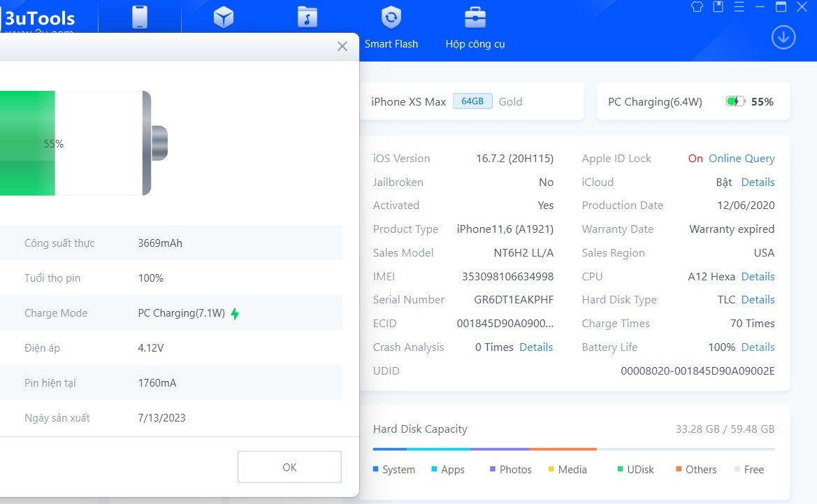Click the "1760mA" current value
The image size is (817, 504).
157,382
